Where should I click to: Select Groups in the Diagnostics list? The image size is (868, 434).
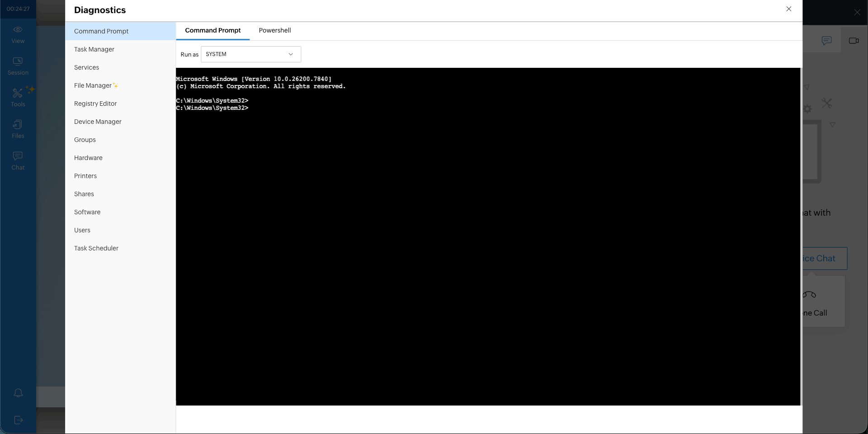coord(120,140)
